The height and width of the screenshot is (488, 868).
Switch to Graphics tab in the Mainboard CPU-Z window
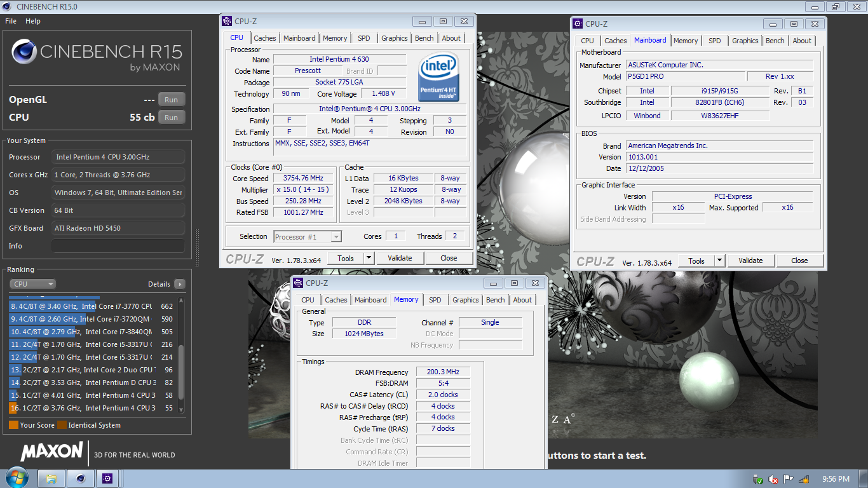tap(745, 41)
